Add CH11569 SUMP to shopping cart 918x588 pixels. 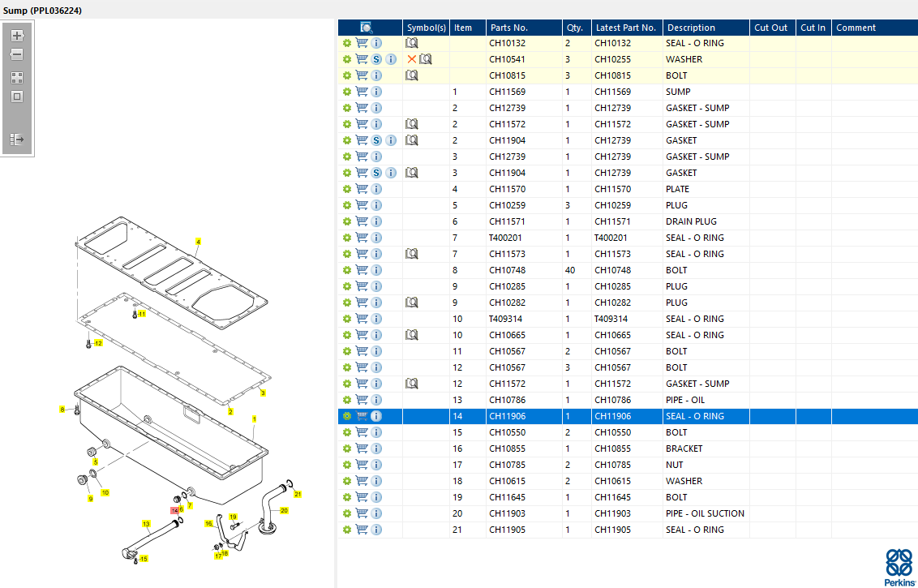362,92
